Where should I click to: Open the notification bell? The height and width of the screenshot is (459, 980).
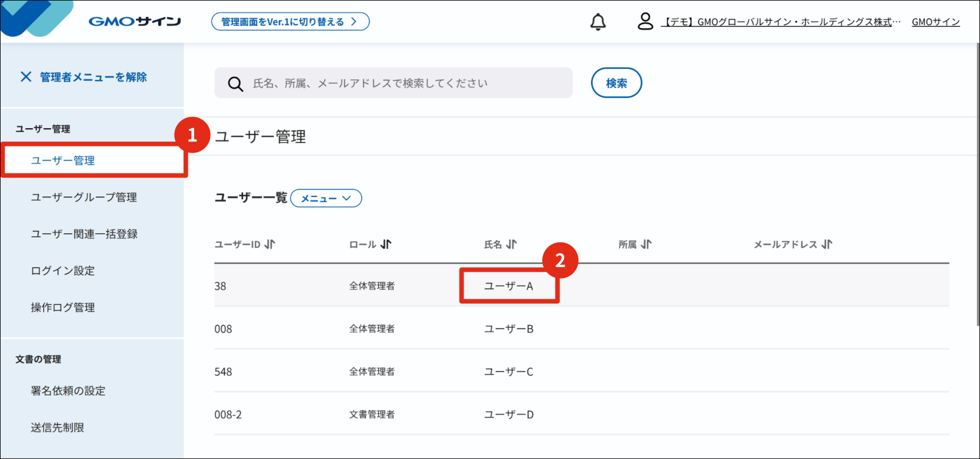[598, 22]
